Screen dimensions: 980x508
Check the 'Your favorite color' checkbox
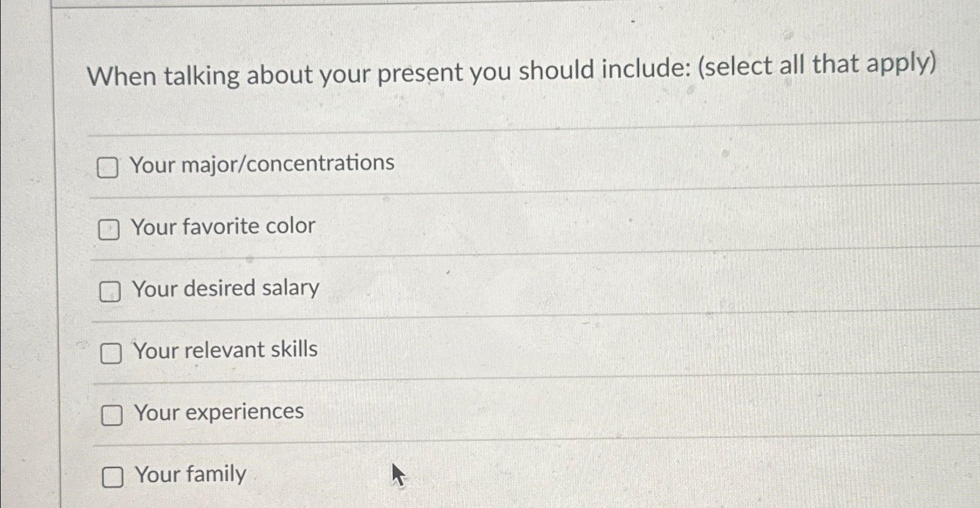(109, 231)
